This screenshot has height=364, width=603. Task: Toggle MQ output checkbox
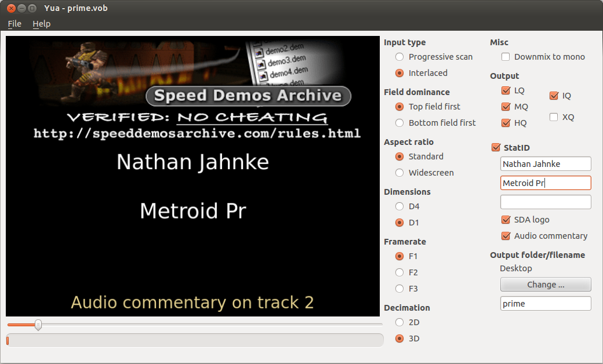(506, 107)
